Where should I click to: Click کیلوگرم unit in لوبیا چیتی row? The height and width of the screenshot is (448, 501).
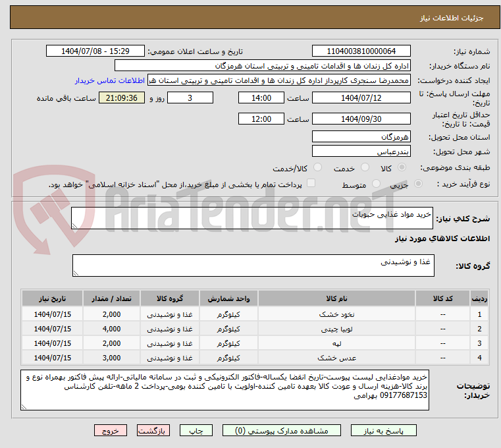pos(228,329)
